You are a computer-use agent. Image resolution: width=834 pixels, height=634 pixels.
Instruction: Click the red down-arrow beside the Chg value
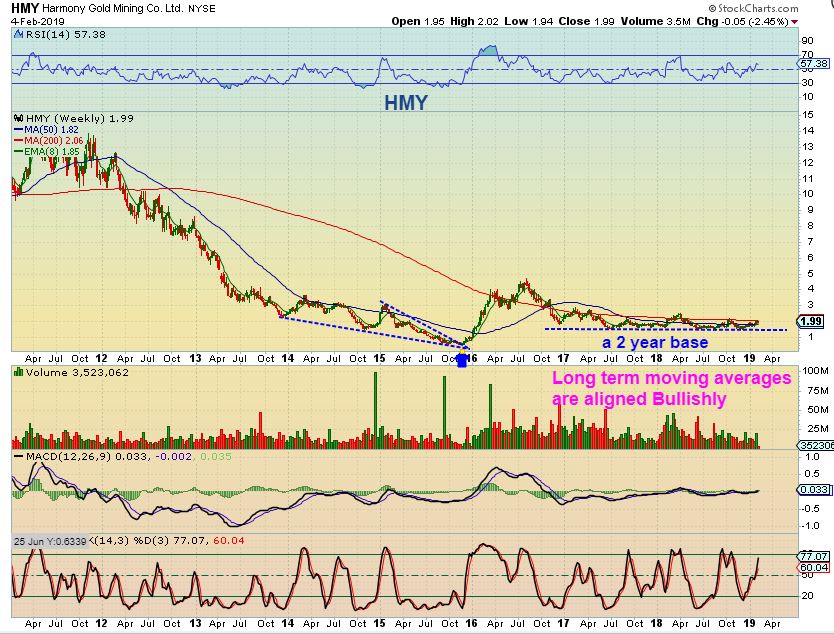[795, 22]
